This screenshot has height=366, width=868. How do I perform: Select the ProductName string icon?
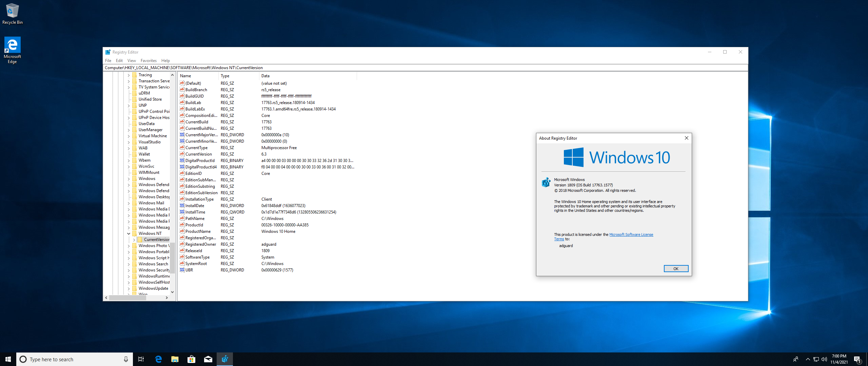click(x=182, y=231)
